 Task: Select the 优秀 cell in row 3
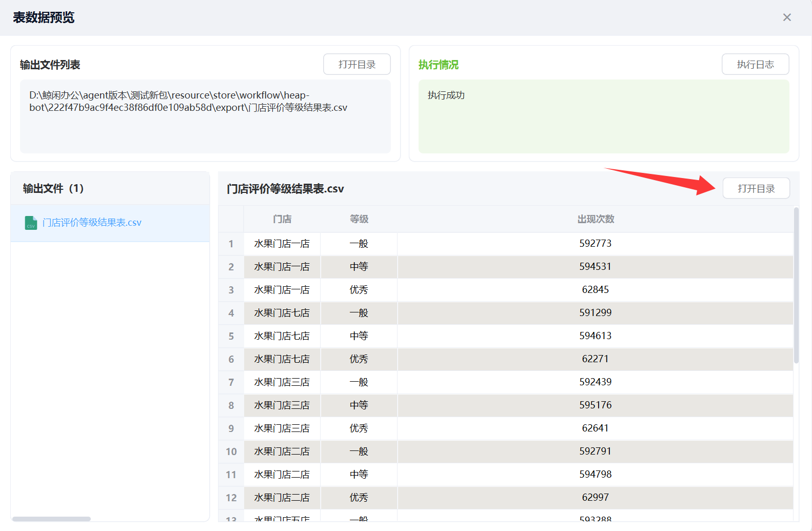pos(359,290)
